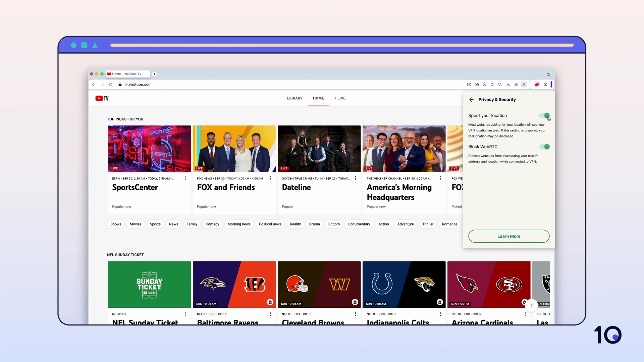Open a new browser tab

pyautogui.click(x=154, y=74)
